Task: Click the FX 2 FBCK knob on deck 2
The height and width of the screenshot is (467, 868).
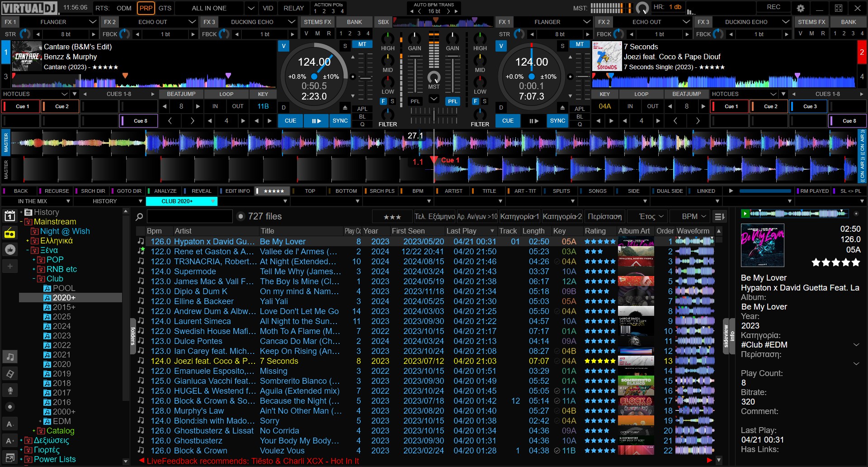Action: pyautogui.click(x=619, y=34)
